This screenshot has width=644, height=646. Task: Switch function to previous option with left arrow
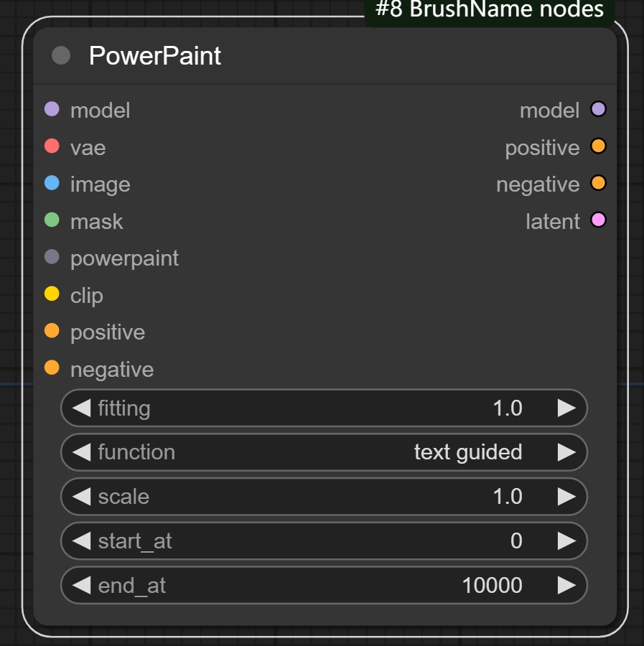pyautogui.click(x=82, y=452)
